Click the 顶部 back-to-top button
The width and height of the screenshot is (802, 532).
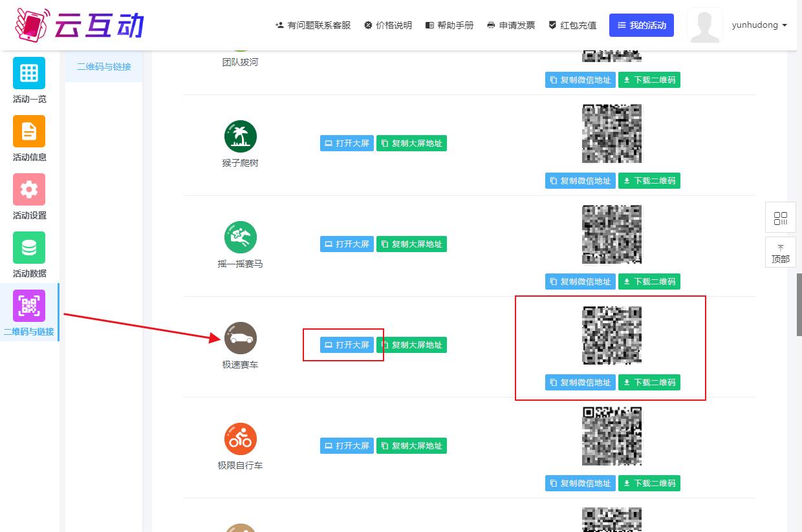pos(780,253)
